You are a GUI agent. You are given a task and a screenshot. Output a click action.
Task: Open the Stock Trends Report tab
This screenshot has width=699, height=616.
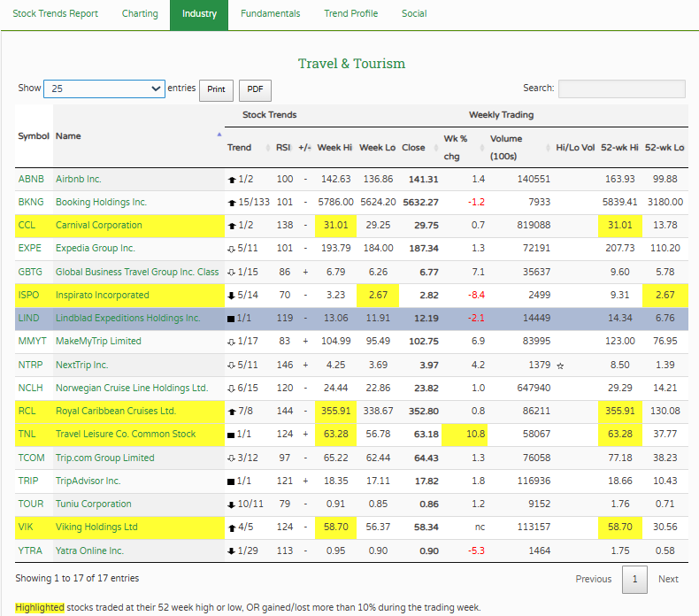pos(55,14)
